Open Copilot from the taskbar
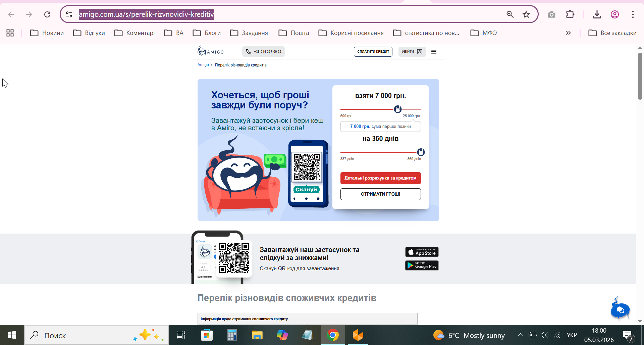 (x=282, y=335)
